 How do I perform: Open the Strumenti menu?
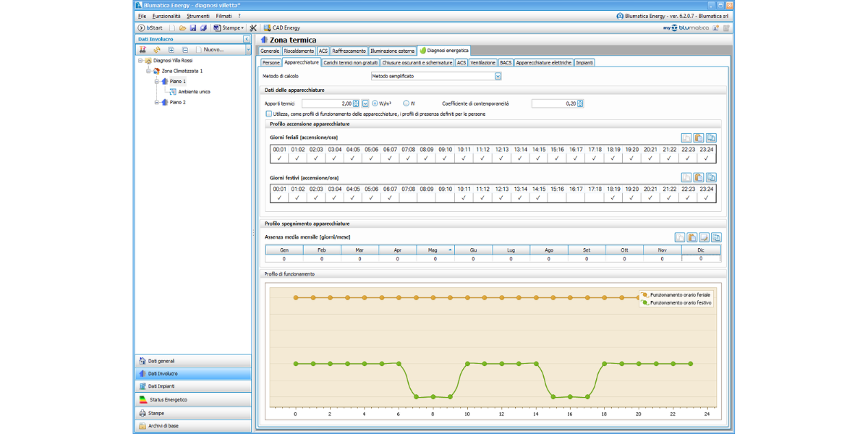[197, 16]
